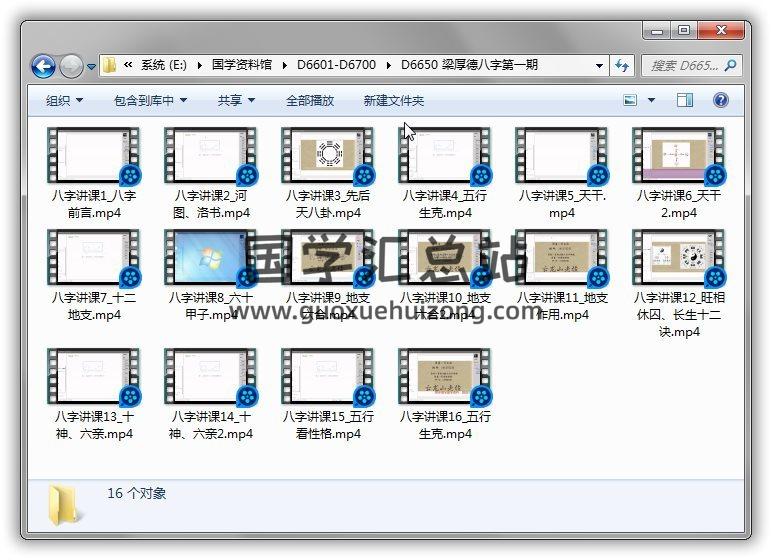Click the refresh button beside the address bar
Screen dimensions: 772x560
(621, 65)
